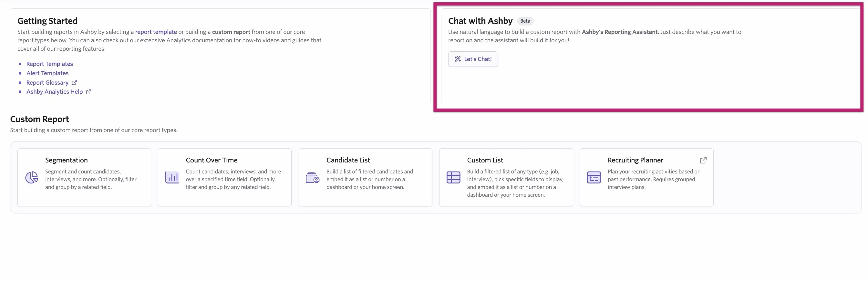Click the Candidate List description text

[369, 179]
